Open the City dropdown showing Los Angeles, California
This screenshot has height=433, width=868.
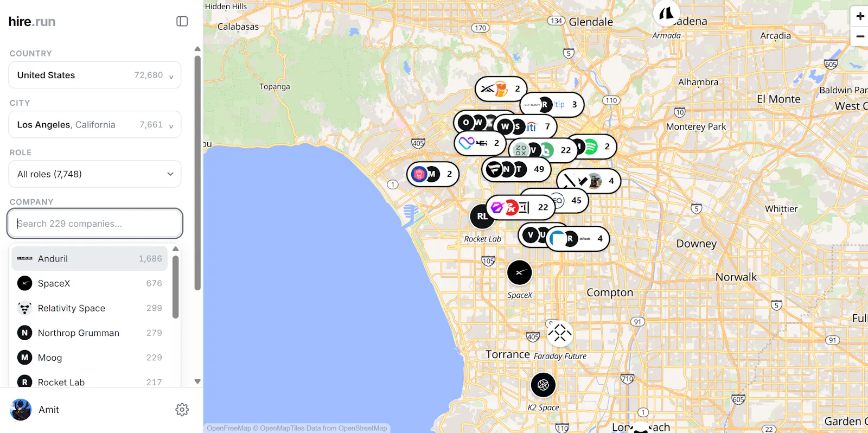point(95,124)
